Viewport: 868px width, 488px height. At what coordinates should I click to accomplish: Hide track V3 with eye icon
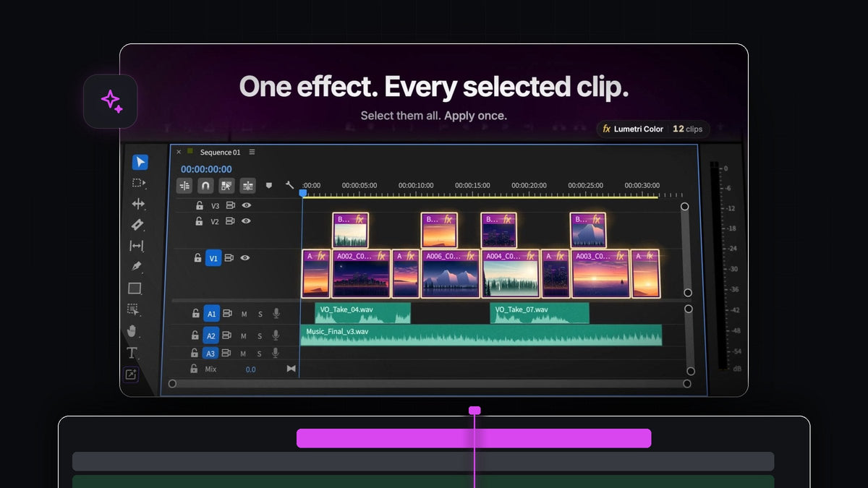coord(247,205)
